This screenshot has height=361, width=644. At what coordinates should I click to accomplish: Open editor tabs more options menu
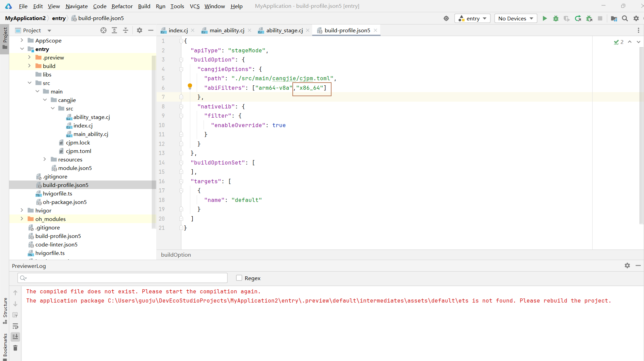tap(639, 30)
